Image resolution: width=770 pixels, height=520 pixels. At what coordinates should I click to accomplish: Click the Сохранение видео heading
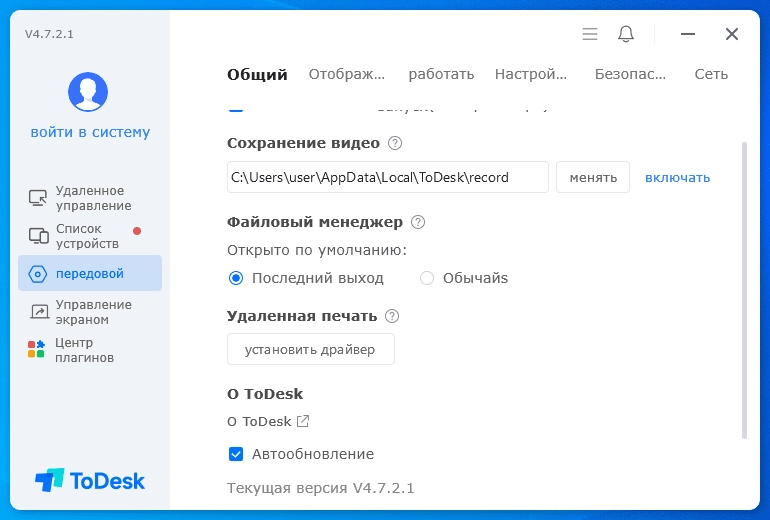point(303,143)
